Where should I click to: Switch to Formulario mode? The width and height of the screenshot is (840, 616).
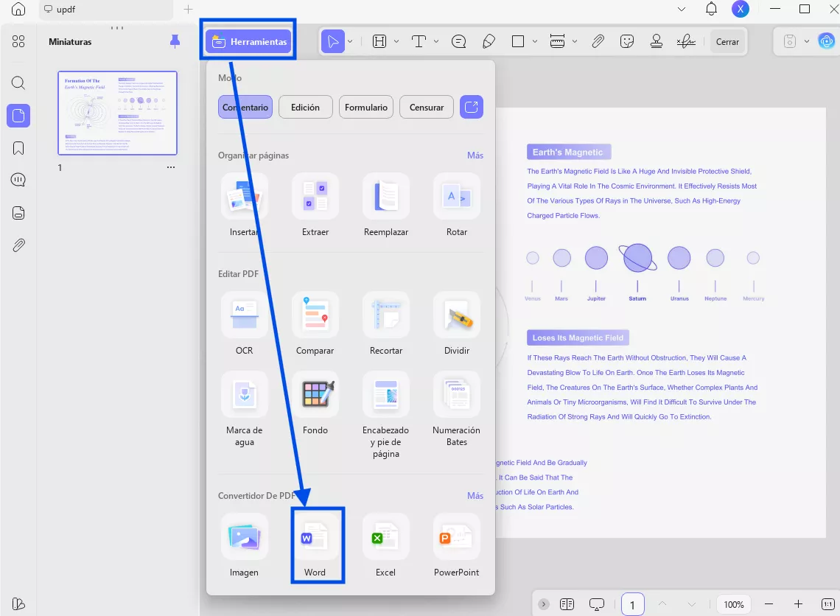[x=366, y=107]
